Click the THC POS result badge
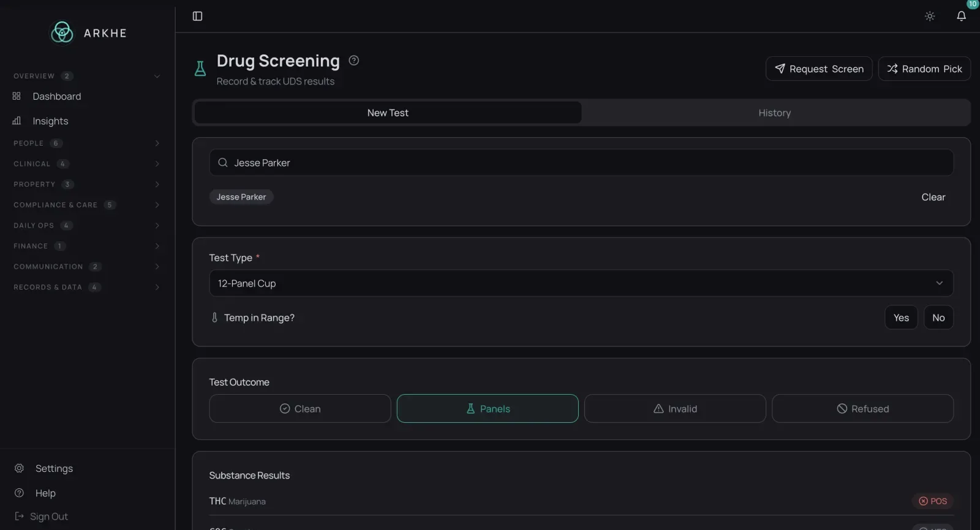Image resolution: width=980 pixels, height=530 pixels. [933, 501]
